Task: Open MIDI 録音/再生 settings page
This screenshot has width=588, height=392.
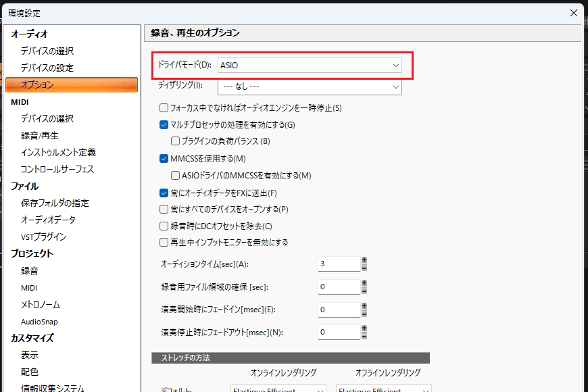Action: [39, 135]
